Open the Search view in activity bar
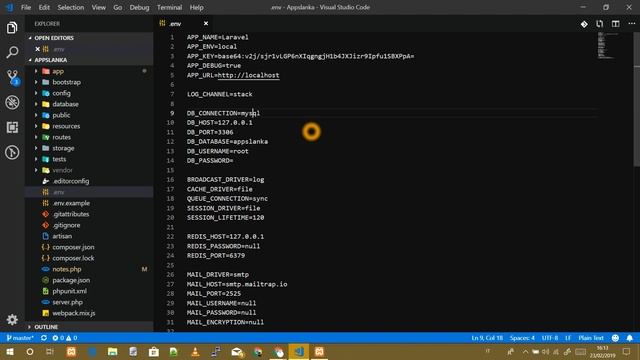640x360 pixels. pos(12,52)
